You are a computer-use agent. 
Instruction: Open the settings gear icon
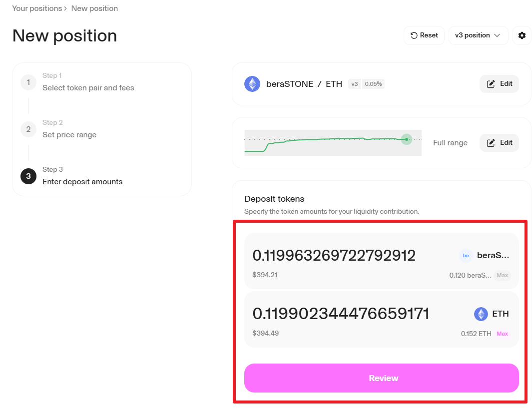(522, 35)
